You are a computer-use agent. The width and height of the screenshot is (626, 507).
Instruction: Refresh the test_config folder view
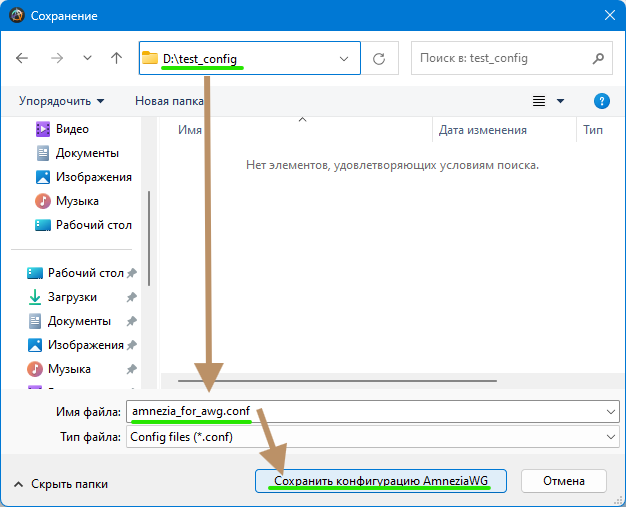point(379,59)
